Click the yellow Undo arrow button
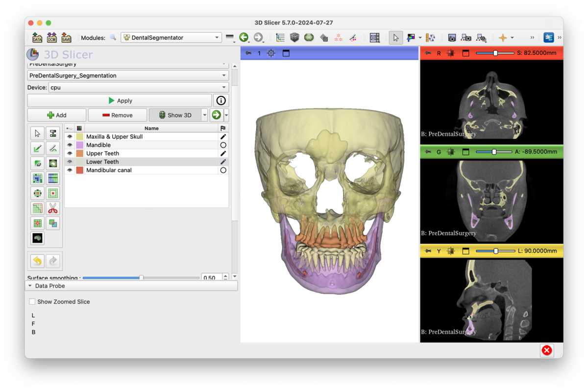The image size is (588, 391). coord(37,261)
